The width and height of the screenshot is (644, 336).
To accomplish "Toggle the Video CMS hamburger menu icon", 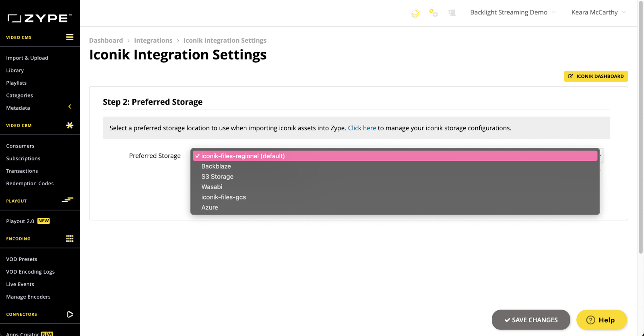I will point(70,37).
